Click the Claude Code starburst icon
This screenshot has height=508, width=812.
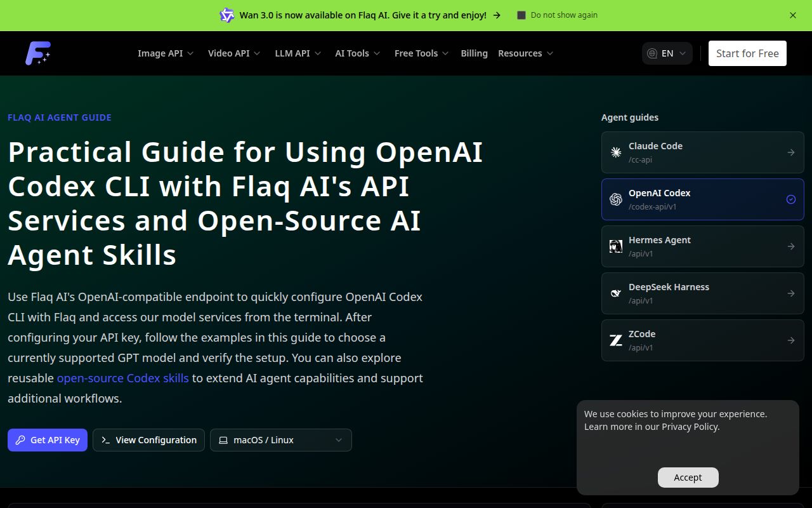pyautogui.click(x=616, y=152)
